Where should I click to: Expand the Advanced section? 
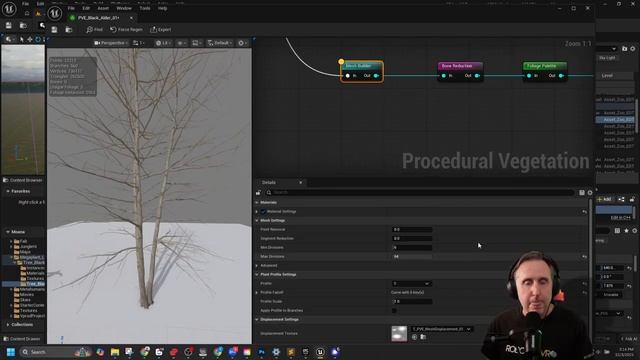point(257,265)
